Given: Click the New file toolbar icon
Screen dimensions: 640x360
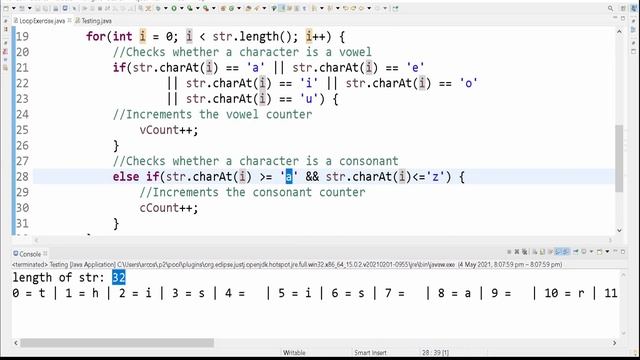Looking at the screenshot, I should point(6,8).
